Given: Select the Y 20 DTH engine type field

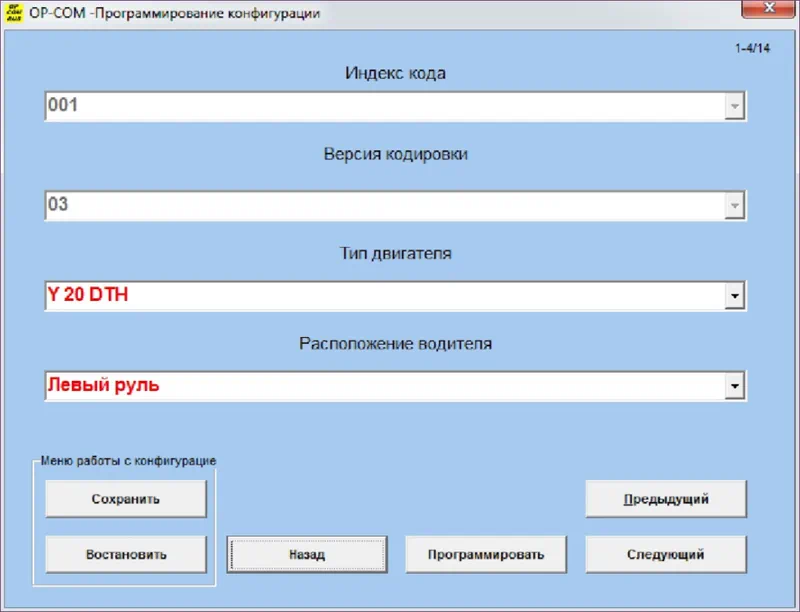Looking at the screenshot, I should pos(395,296).
